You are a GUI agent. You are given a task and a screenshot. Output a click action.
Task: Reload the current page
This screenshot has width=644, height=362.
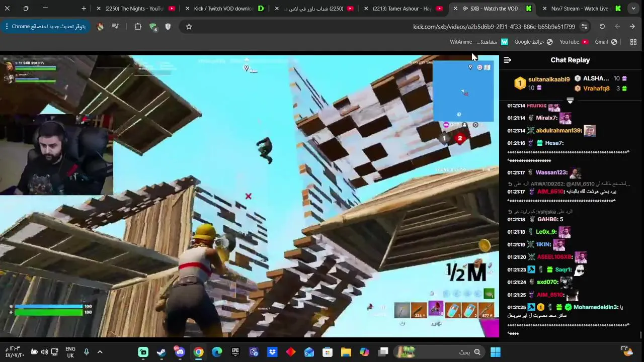point(602,27)
